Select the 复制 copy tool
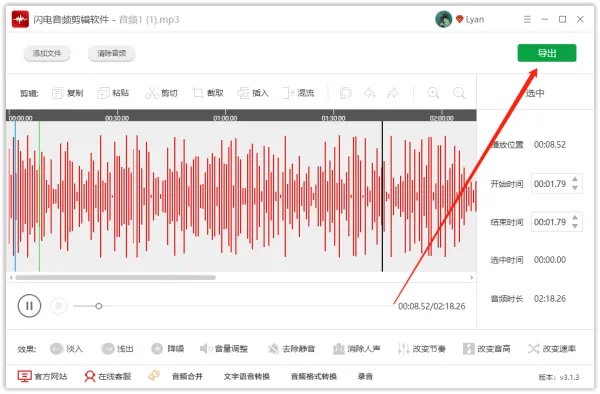The height and width of the screenshot is (394, 600). pos(67,93)
